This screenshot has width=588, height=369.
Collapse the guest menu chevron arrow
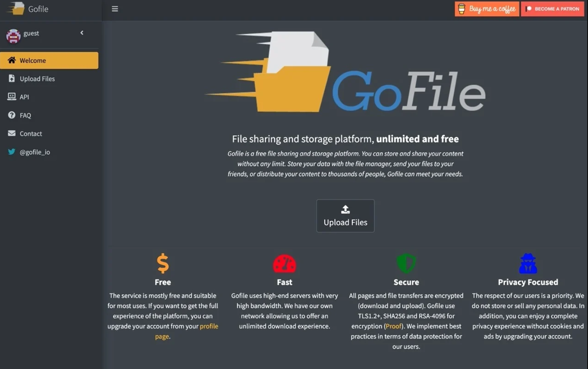pyautogui.click(x=82, y=33)
